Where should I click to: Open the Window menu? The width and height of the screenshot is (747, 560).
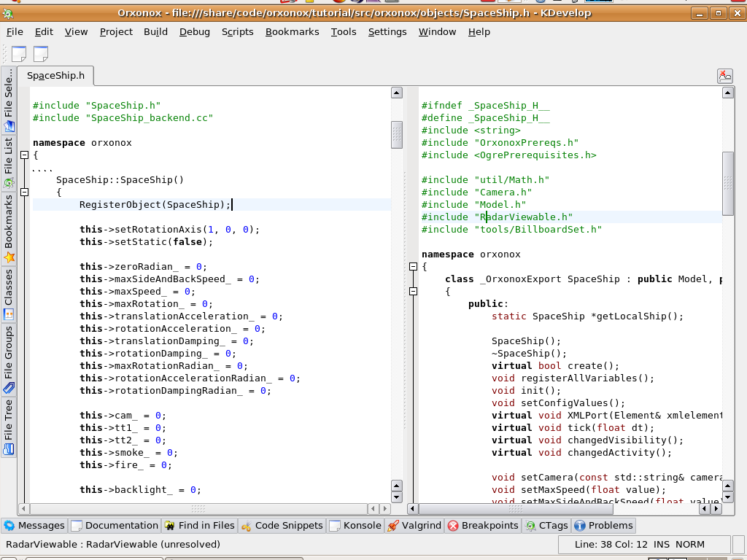pyautogui.click(x=438, y=32)
